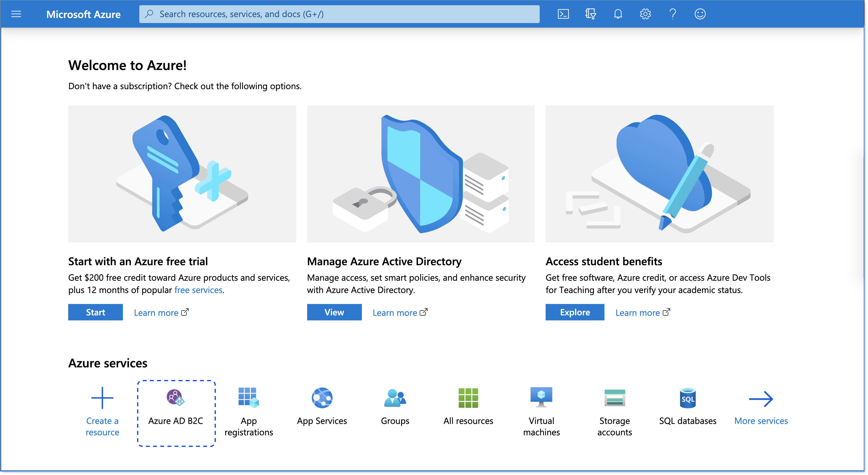Open the Directory and subscription filter icon
This screenshot has width=868, height=475.
[590, 14]
